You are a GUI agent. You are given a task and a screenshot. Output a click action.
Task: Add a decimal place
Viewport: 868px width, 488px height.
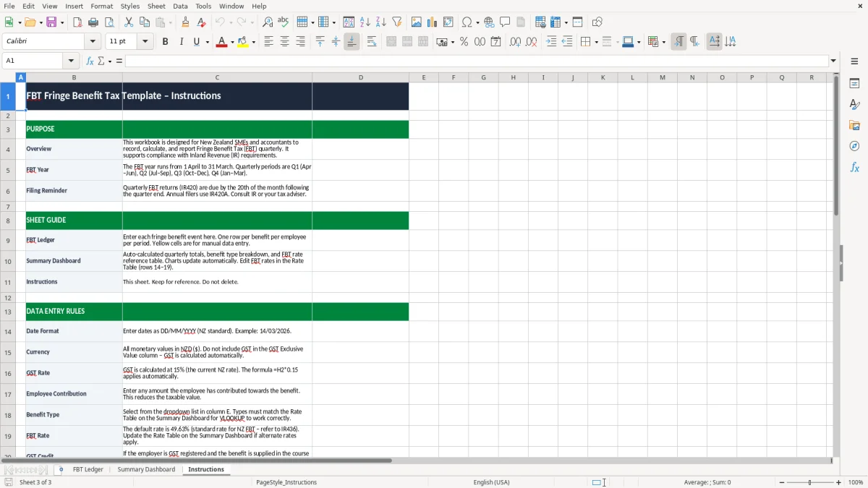point(515,42)
